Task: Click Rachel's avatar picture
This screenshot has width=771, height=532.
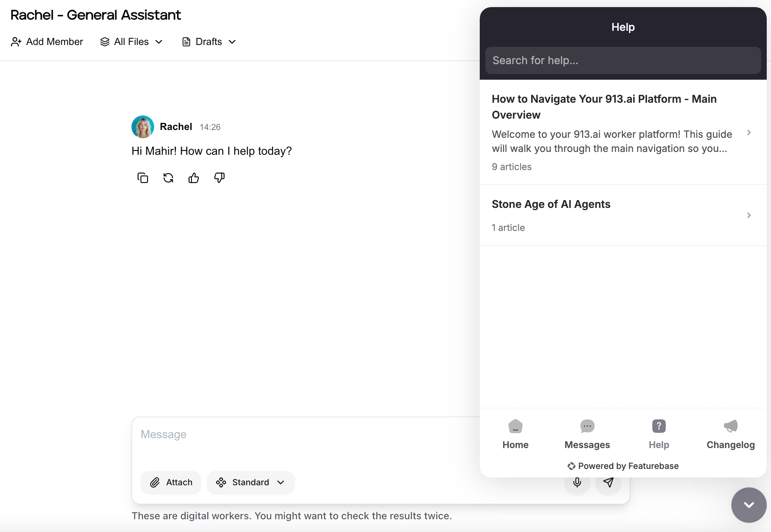Action: coord(143,127)
